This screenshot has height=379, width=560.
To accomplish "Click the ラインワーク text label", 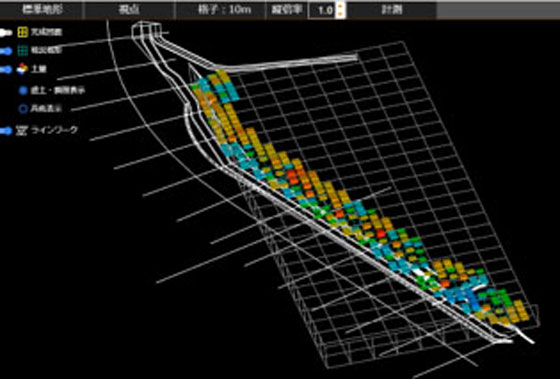I will click(x=55, y=130).
